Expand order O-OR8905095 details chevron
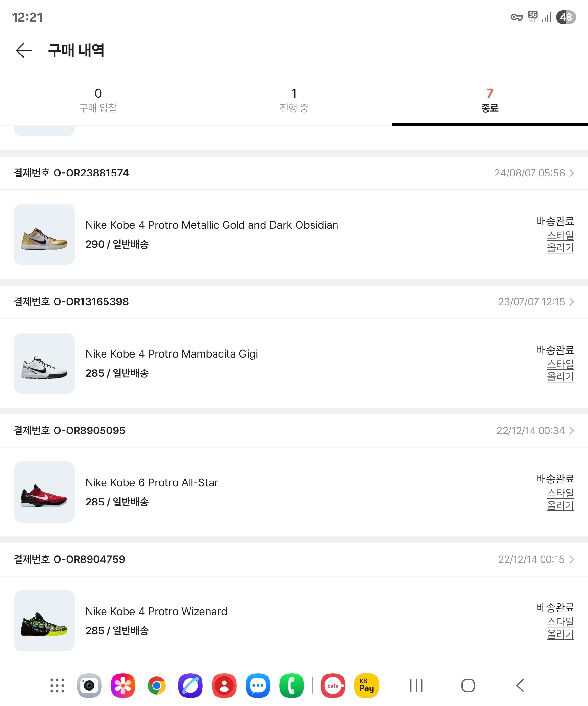This screenshot has height=706, width=588. pos(571,431)
